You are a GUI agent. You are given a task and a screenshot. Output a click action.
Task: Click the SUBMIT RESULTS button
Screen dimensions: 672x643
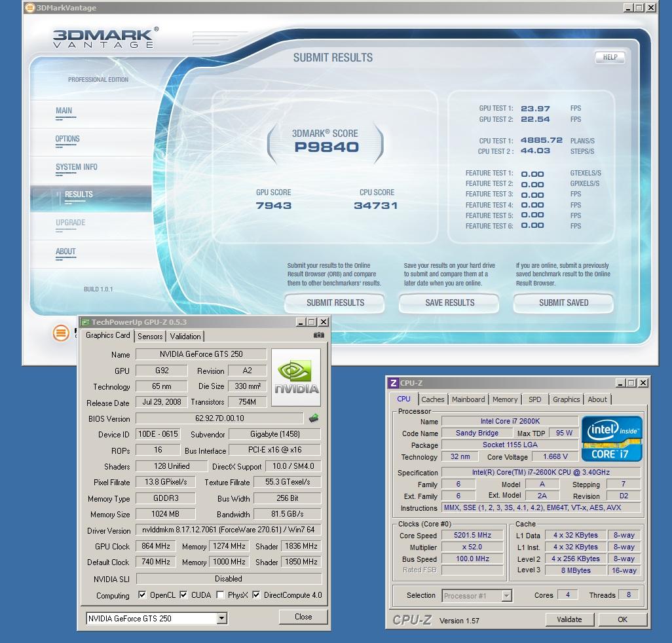(x=335, y=303)
